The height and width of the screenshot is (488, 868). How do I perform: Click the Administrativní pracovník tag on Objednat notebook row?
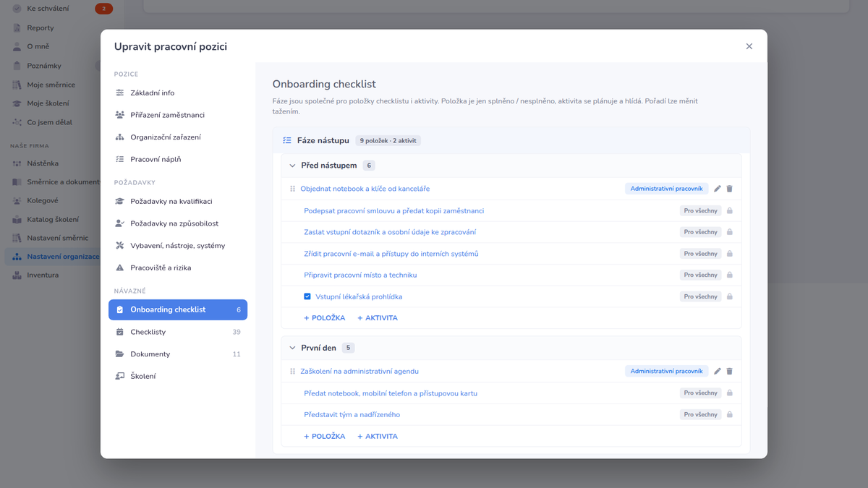coord(666,189)
